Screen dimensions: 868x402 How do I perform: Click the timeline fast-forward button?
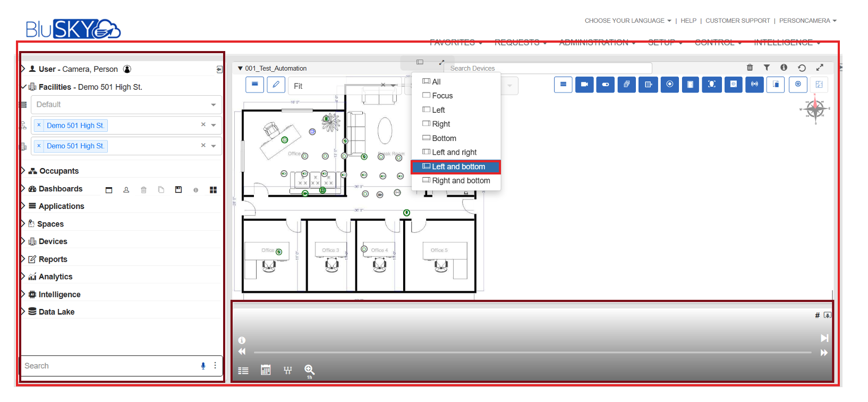pos(824,353)
